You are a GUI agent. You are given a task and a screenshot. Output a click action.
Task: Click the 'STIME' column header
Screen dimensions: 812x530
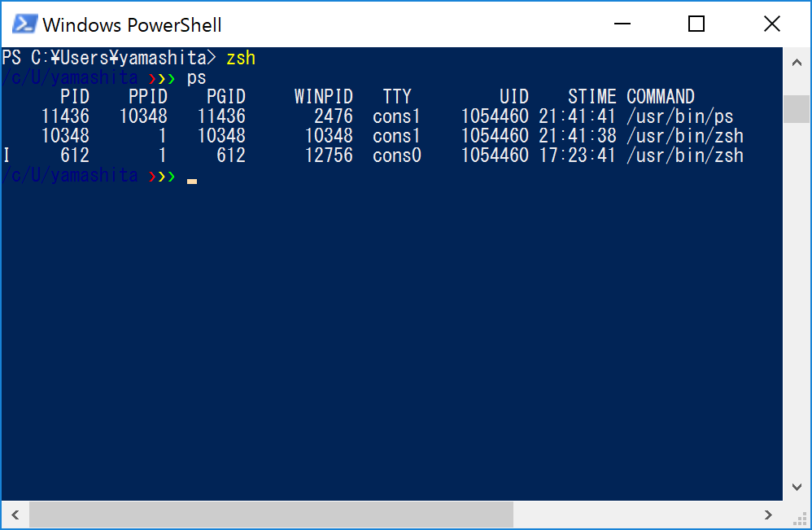click(592, 96)
